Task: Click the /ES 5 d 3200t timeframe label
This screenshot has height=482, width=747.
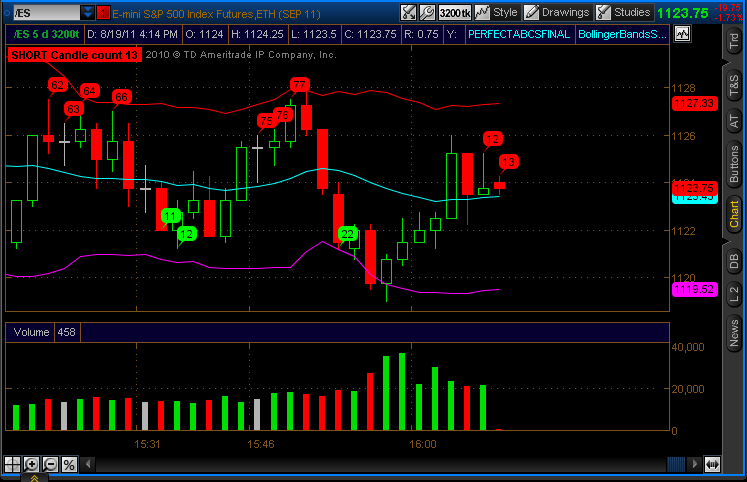Action: pos(46,34)
